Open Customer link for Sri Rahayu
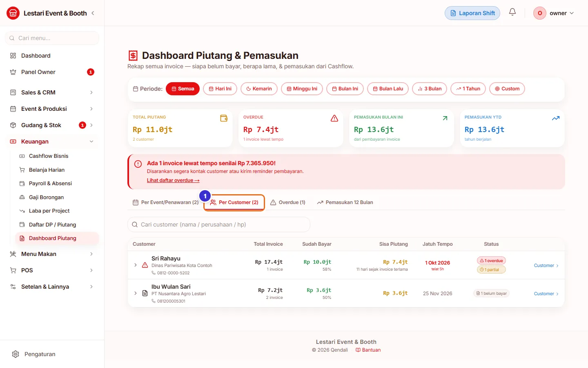Viewport: 588px width, 368px height. pyautogui.click(x=546, y=265)
